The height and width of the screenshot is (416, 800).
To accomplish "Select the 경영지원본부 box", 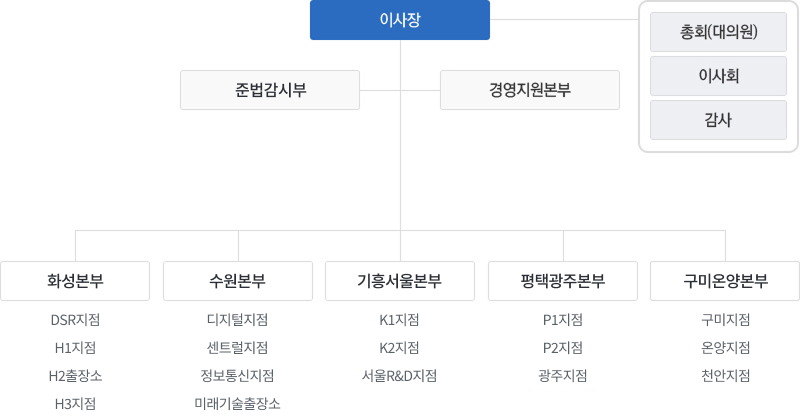I will pos(529,90).
